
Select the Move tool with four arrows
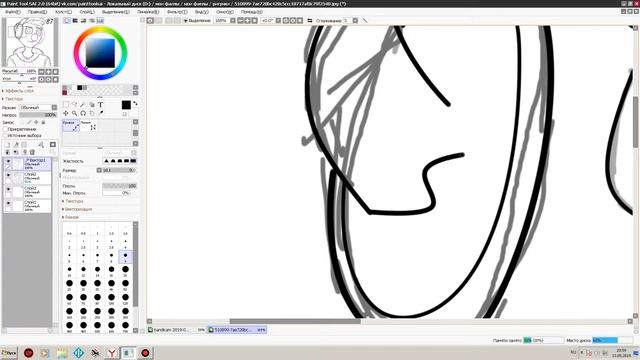(66, 113)
